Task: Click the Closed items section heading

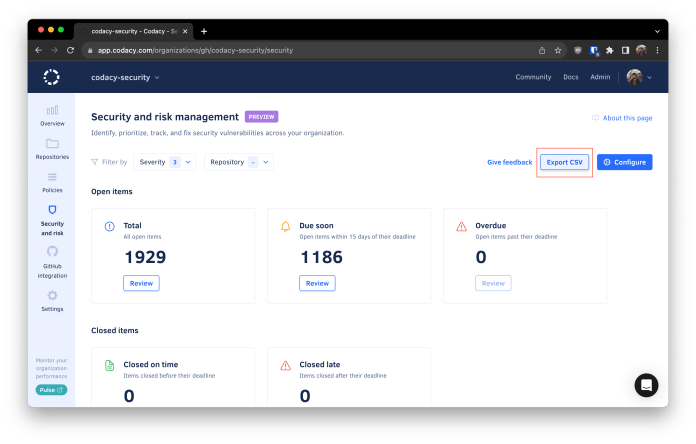Action: point(115,330)
